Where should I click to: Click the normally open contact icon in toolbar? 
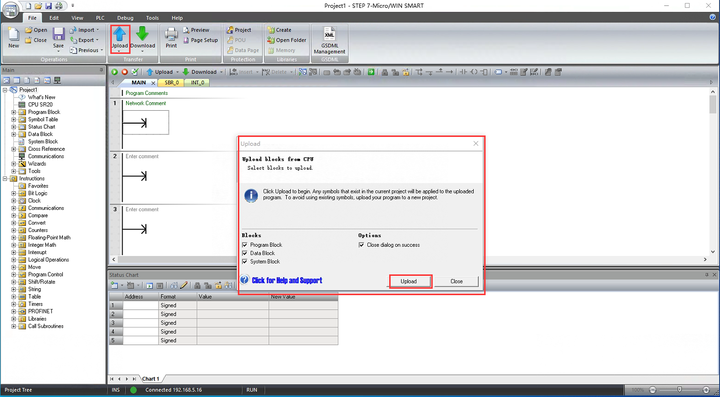coord(463,72)
